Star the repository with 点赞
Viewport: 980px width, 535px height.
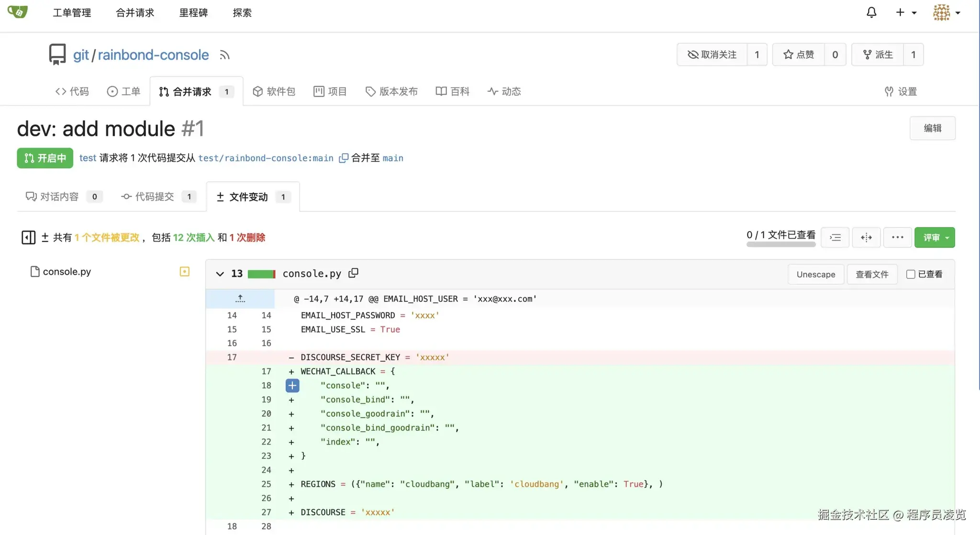click(798, 55)
